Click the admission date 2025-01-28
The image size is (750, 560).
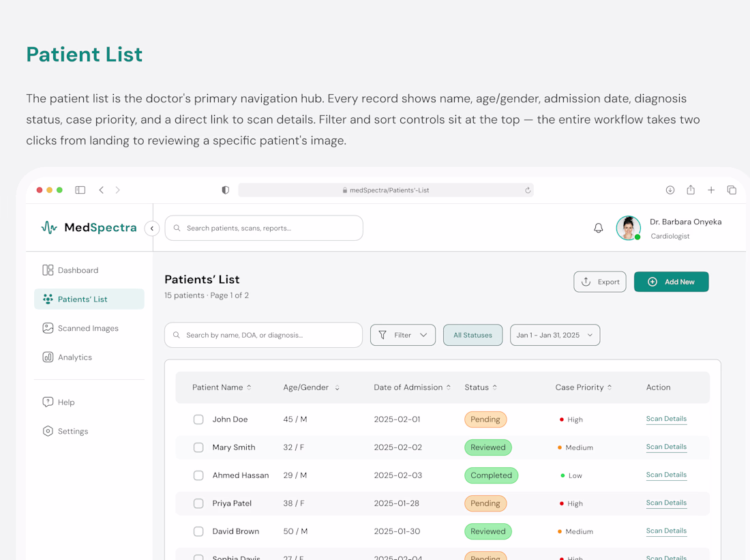[397, 503]
